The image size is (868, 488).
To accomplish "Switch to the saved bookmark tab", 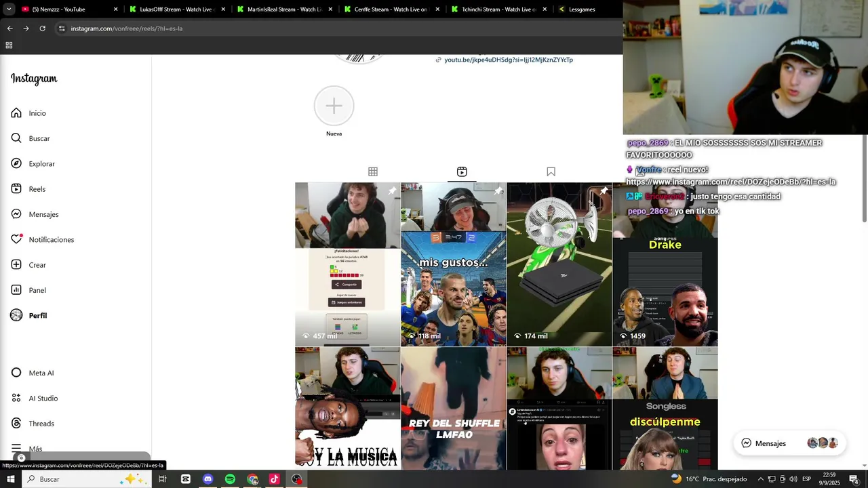I will (x=551, y=171).
